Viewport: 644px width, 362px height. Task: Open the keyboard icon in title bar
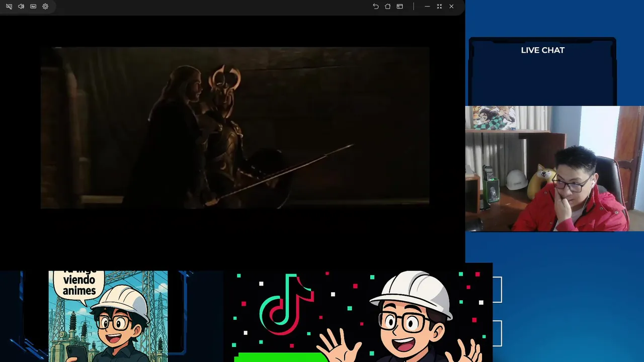coord(33,7)
